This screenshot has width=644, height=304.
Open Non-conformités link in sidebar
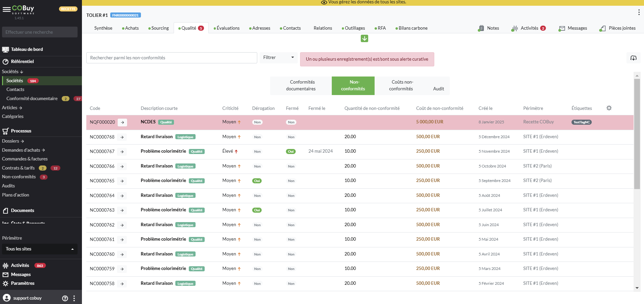(x=19, y=177)
